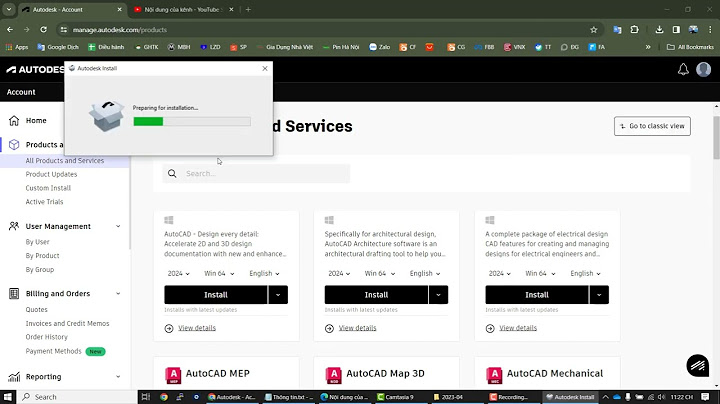Open a new browser tab
The height and width of the screenshot is (404, 720).
pyautogui.click(x=248, y=10)
